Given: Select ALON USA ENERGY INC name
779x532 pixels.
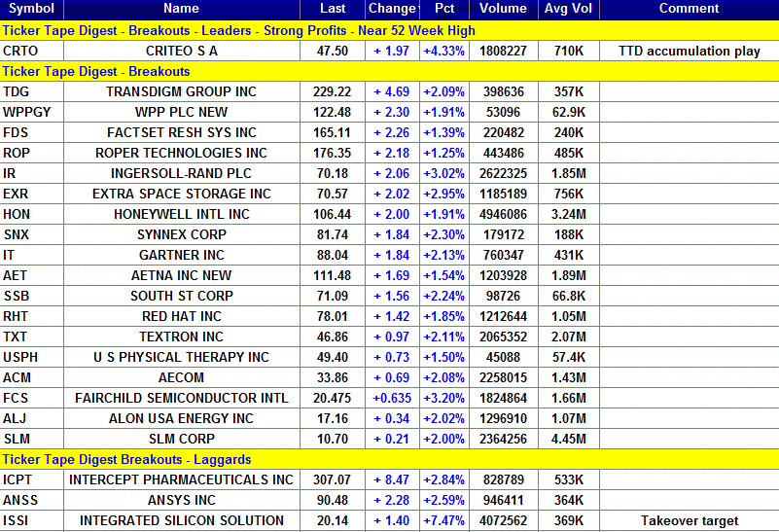Looking at the screenshot, I should click(x=181, y=418).
